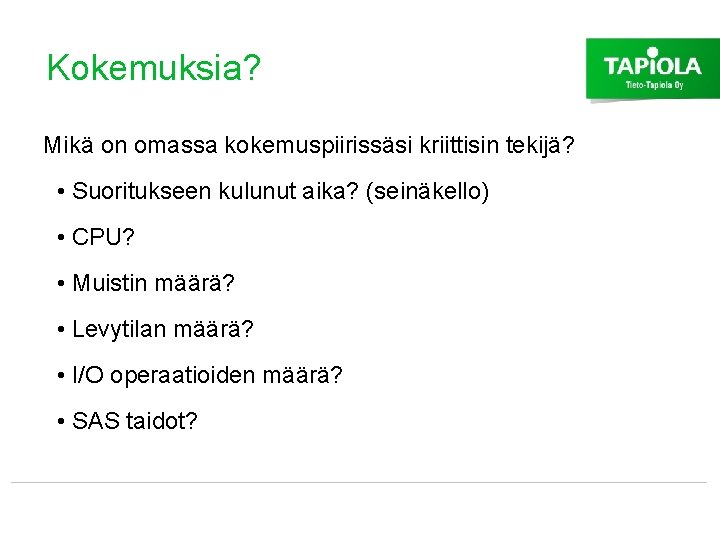The height and width of the screenshot is (540, 720).
Task: Select the 'CPU?' bullet text
Action: [104, 238]
